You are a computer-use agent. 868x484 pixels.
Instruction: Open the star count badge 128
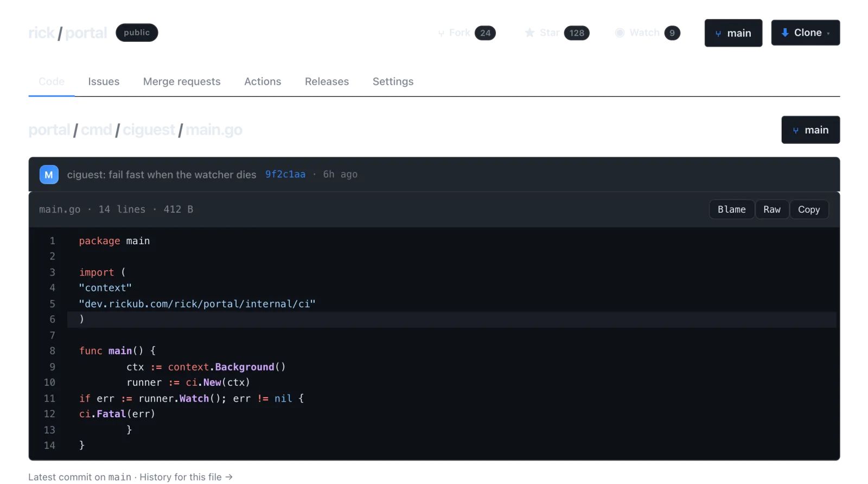(x=577, y=33)
